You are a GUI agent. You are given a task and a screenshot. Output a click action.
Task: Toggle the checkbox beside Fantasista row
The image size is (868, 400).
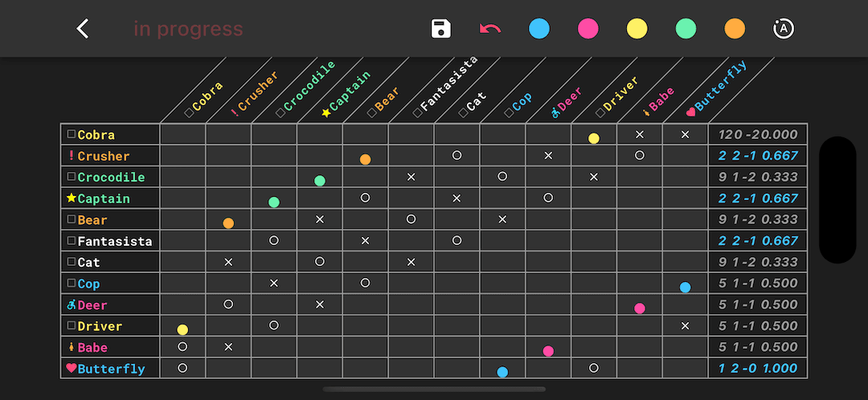(71, 241)
